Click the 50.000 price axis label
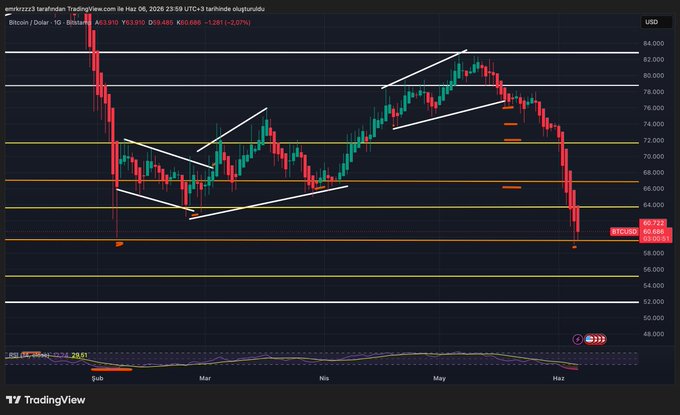 click(654, 318)
